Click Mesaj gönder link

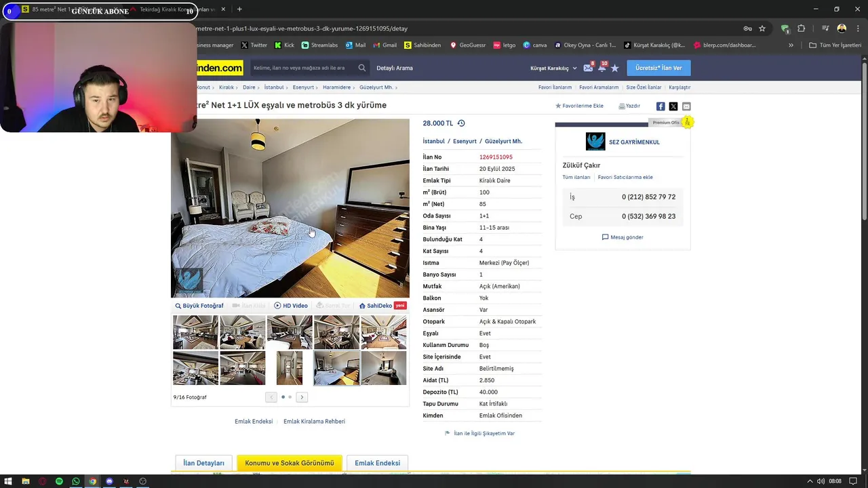[x=623, y=237]
